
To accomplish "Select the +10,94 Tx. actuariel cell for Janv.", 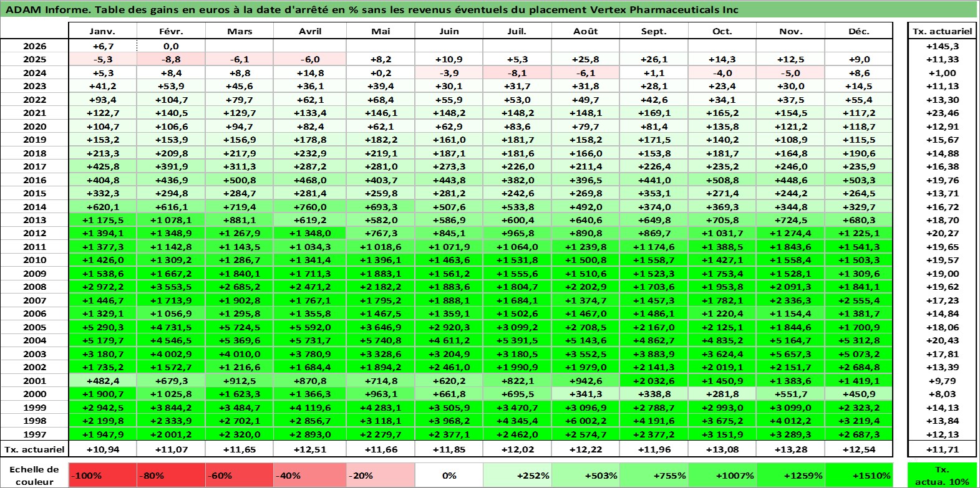I will click(x=102, y=449).
